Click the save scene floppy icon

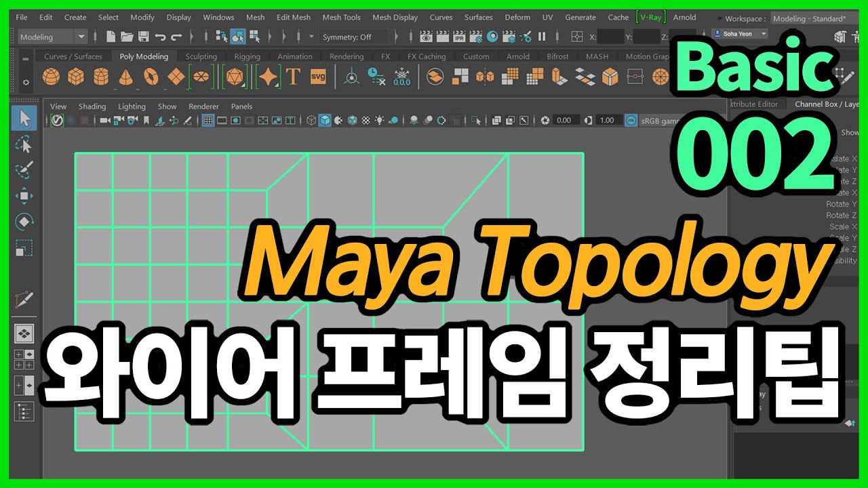tap(144, 37)
